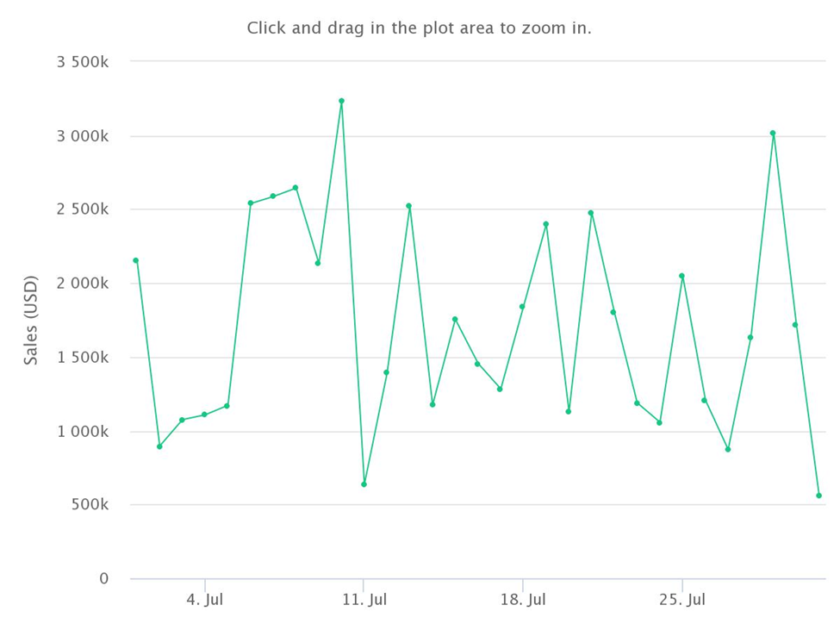The width and height of the screenshot is (840, 630).
Task: Click the 'Sales (USD)' axis title
Action: pyautogui.click(x=31, y=320)
